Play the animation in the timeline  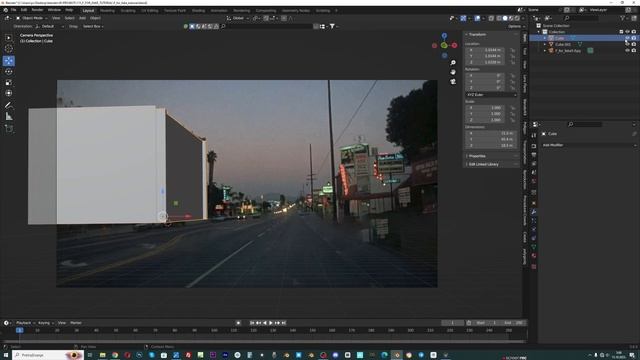coord(271,323)
